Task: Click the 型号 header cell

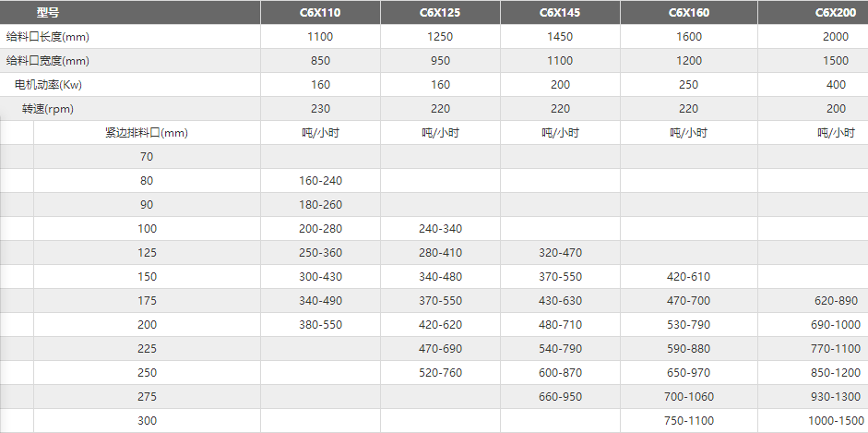Action: [130, 12]
